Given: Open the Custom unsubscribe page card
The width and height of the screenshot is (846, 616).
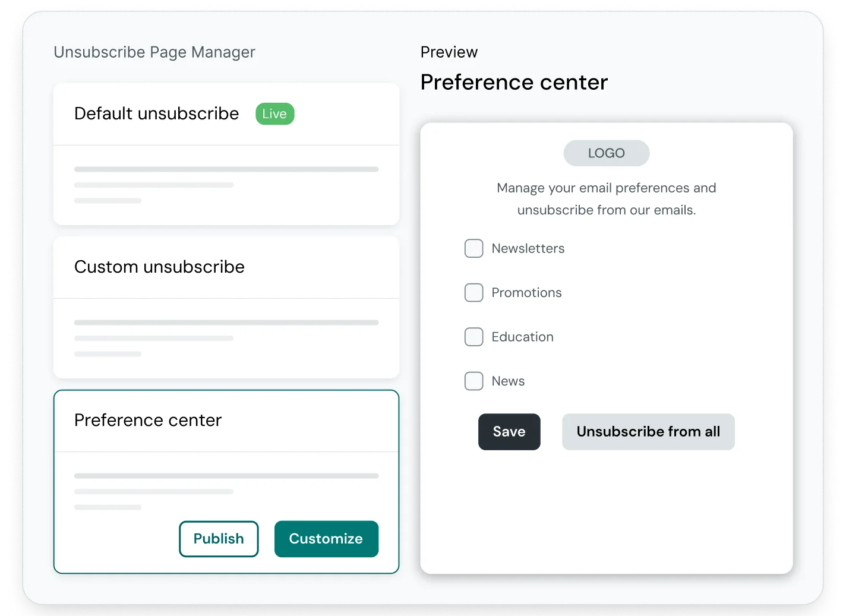Looking at the screenshot, I should [226, 307].
